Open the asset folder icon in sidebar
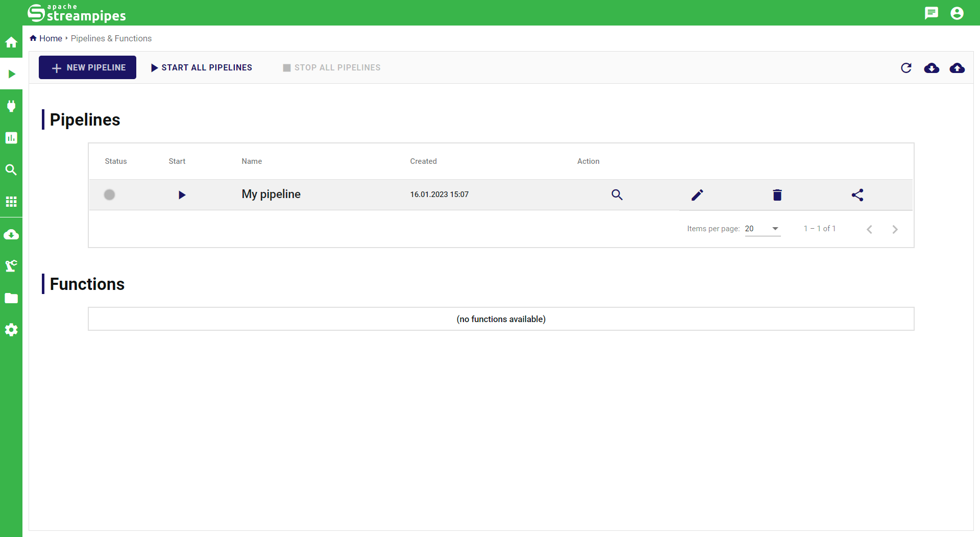Viewport: 980px width, 537px height. tap(11, 298)
